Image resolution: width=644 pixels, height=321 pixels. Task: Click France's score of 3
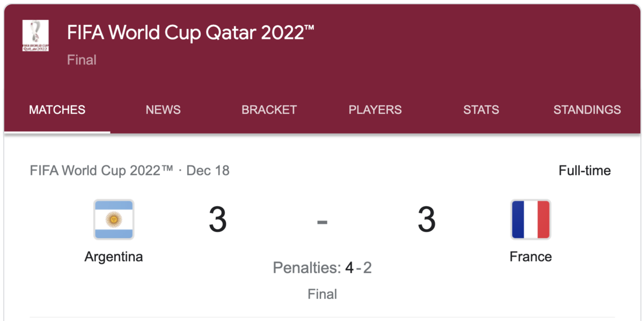(x=427, y=220)
